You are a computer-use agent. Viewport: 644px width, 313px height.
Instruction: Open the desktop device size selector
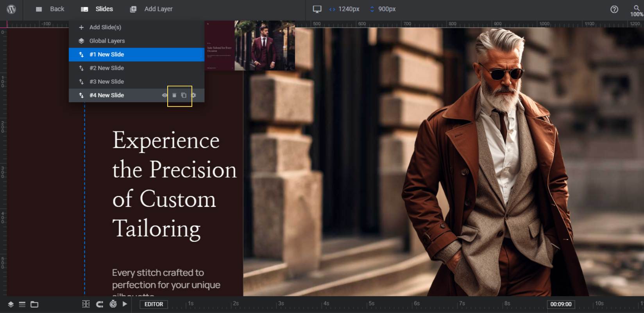click(x=317, y=9)
